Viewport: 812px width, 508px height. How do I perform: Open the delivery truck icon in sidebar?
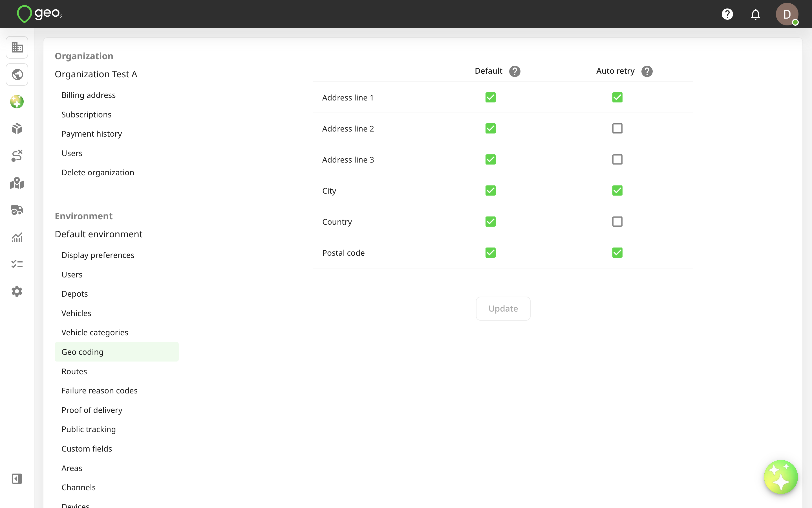(x=17, y=210)
